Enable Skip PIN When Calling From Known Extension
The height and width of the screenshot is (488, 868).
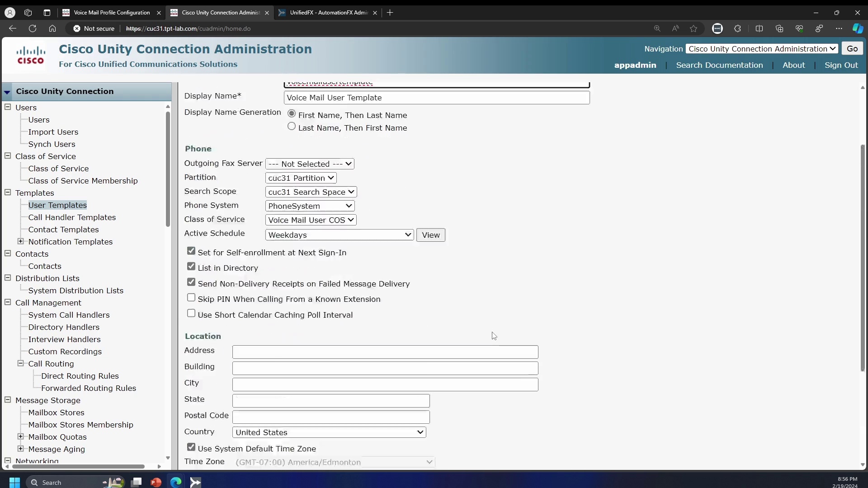tap(191, 297)
